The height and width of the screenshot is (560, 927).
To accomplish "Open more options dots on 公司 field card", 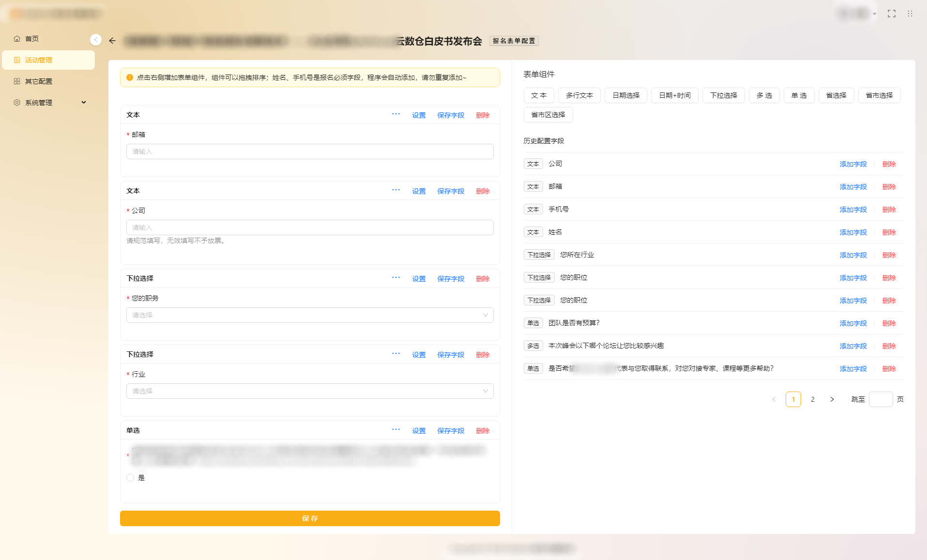I will click(x=396, y=190).
